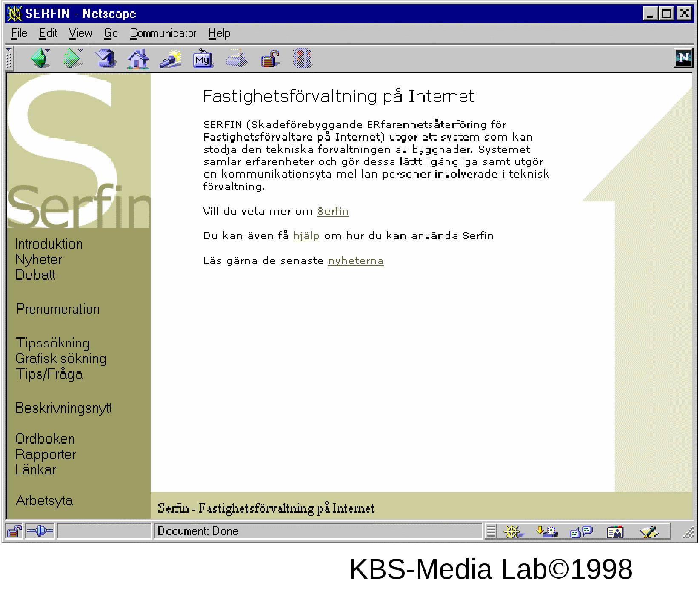Image resolution: width=700 pixels, height=600 pixels.
Task: Go to the Home page icon
Action: pos(138,58)
